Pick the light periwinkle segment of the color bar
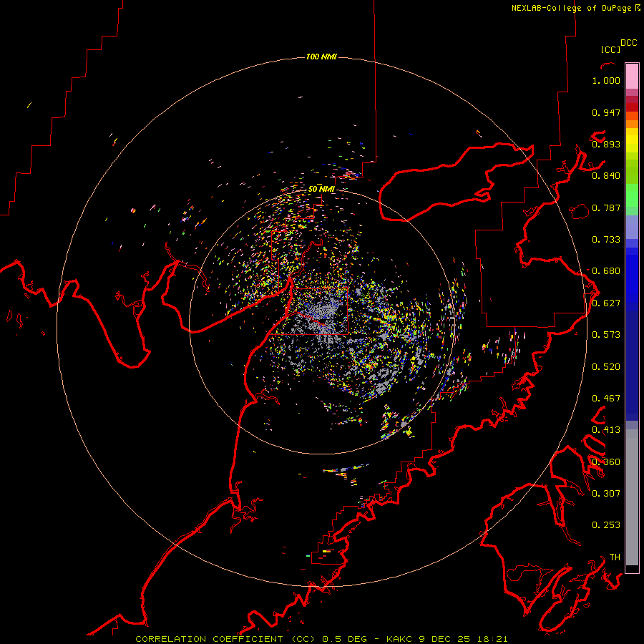The width and height of the screenshot is (644, 644). (x=632, y=227)
